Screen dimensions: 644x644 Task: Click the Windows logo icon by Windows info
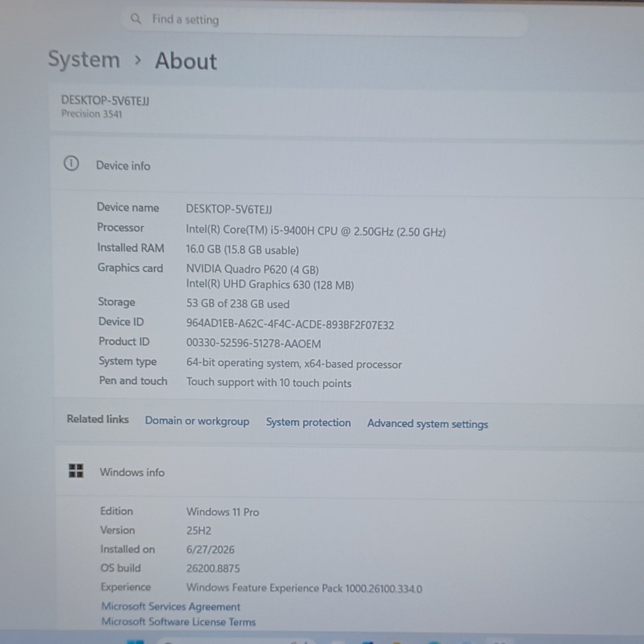coord(76,471)
